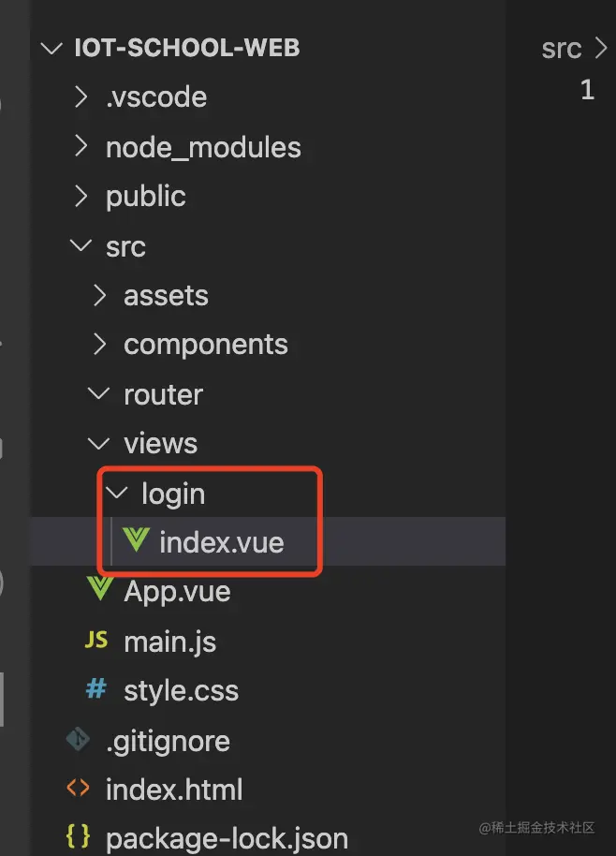This screenshot has width=616, height=856.
Task: Select the src folder name in tree
Action: [x=126, y=247]
